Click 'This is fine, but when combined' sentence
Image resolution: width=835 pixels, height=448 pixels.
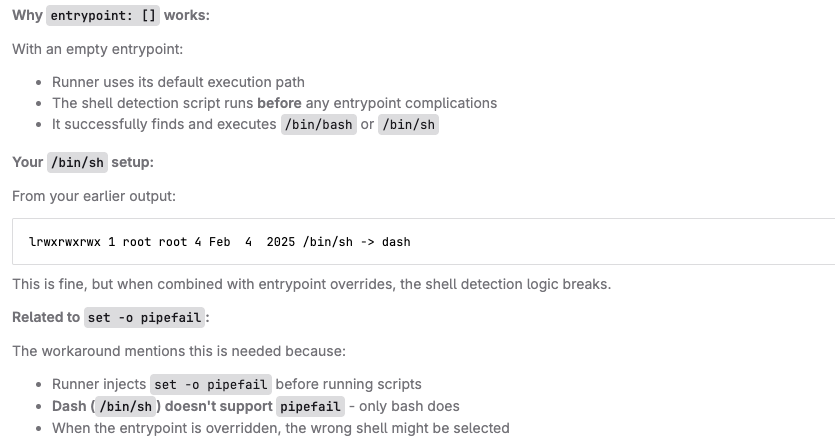[x=312, y=284]
